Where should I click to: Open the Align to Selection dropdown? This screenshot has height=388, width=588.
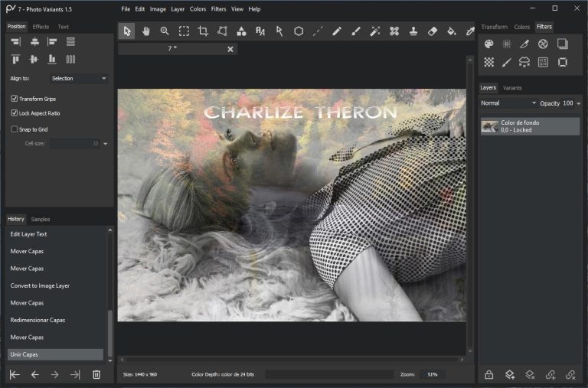pyautogui.click(x=79, y=78)
